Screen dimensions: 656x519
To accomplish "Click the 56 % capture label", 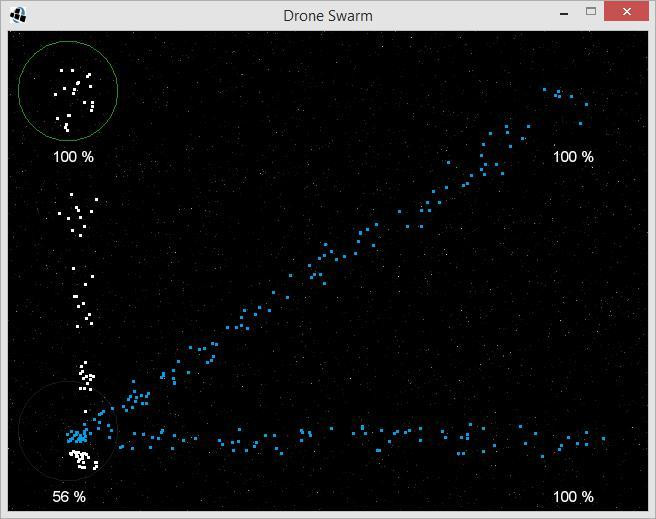I will tap(69, 497).
